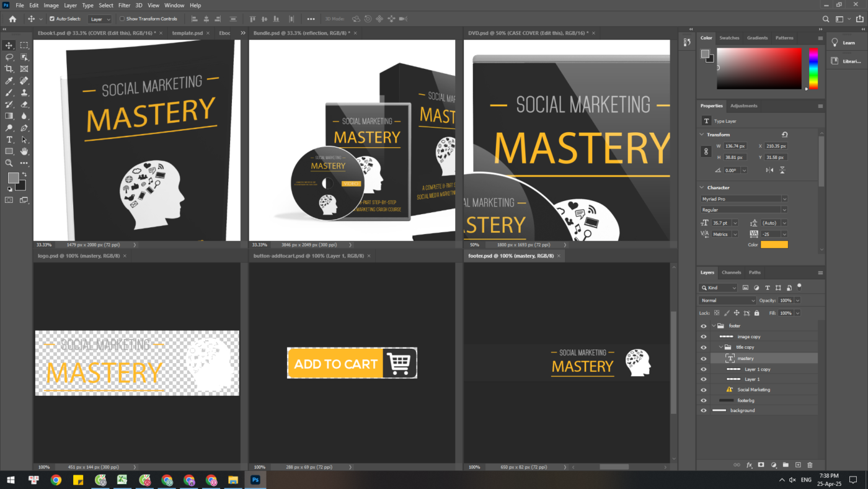This screenshot has width=868, height=489.
Task: Hide the Social Marketing layer
Action: click(703, 390)
